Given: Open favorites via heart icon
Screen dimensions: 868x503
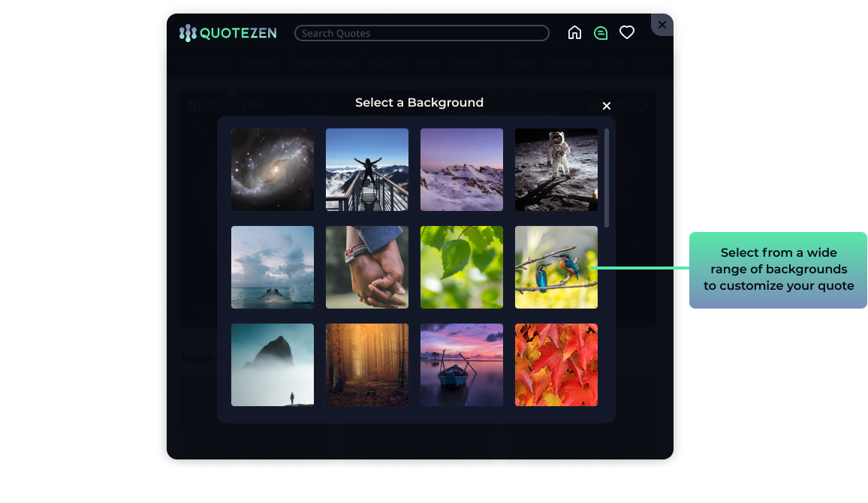Looking at the screenshot, I should pyautogui.click(x=627, y=33).
